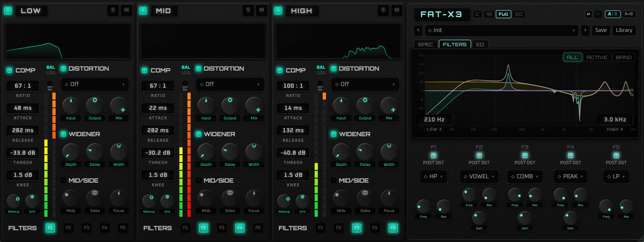Save the current preset

click(x=601, y=30)
